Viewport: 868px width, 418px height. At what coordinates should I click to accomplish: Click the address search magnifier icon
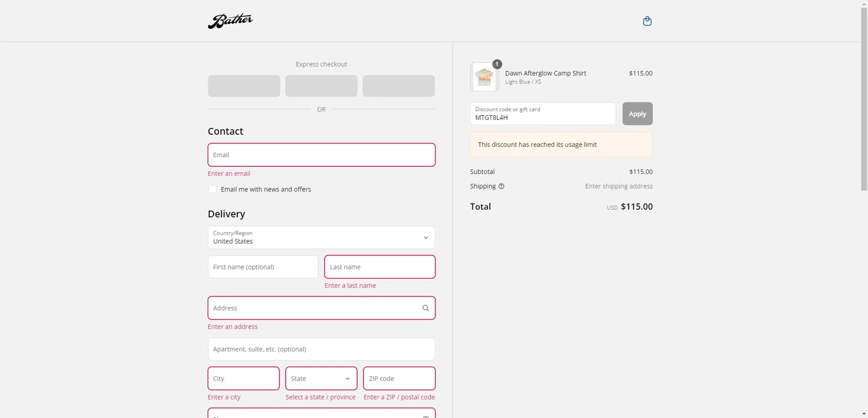tap(425, 308)
